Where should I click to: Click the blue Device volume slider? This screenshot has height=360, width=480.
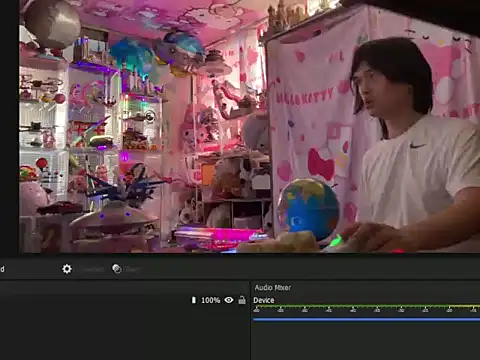(367, 319)
